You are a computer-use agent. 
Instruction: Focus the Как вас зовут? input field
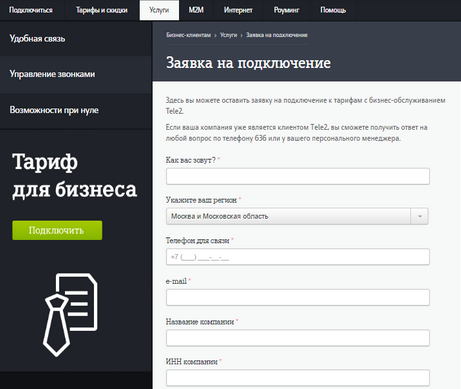(x=298, y=176)
